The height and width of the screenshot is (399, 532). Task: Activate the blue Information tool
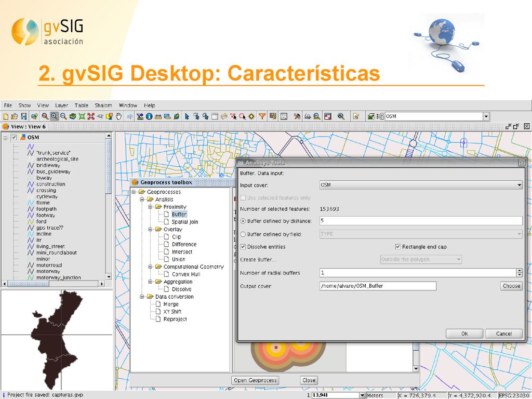coord(149,116)
